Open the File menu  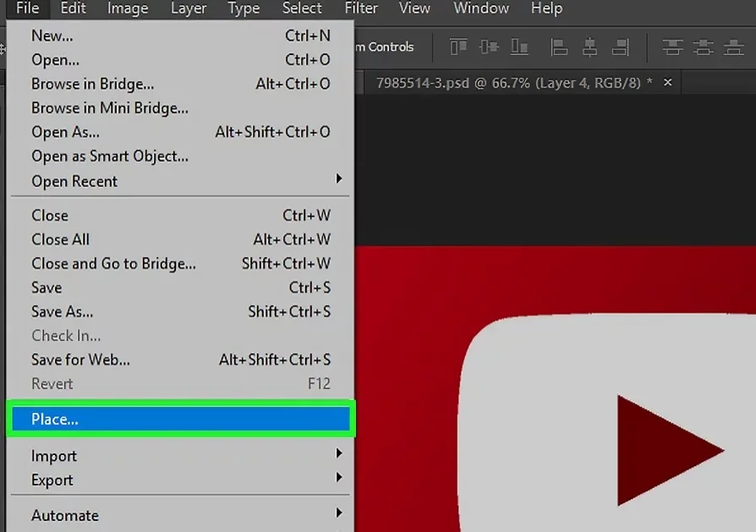tap(27, 8)
